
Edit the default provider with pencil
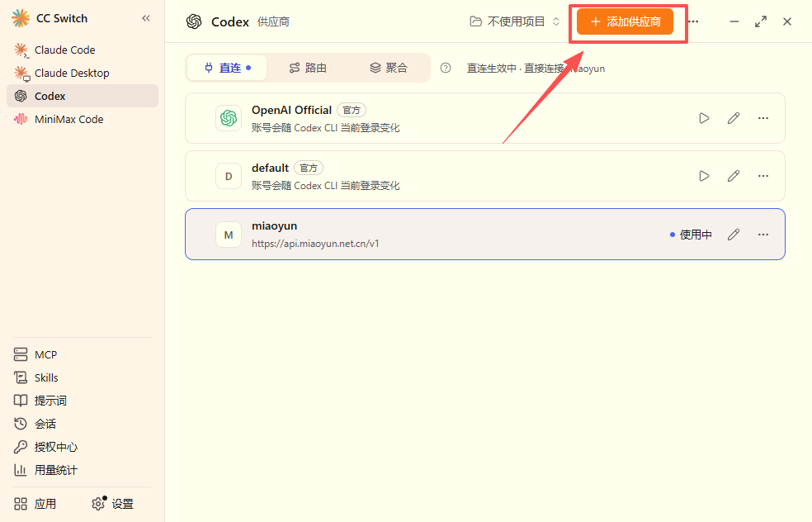click(x=734, y=176)
